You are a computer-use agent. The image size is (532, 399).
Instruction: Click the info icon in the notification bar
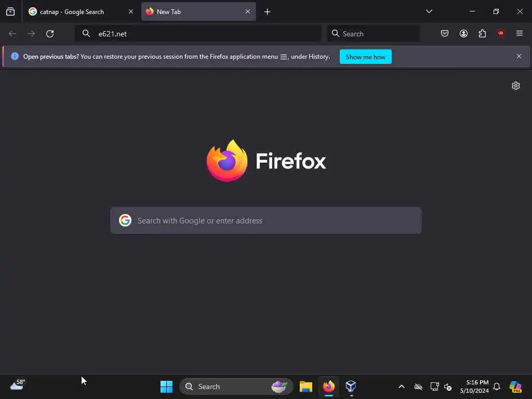pyautogui.click(x=15, y=56)
